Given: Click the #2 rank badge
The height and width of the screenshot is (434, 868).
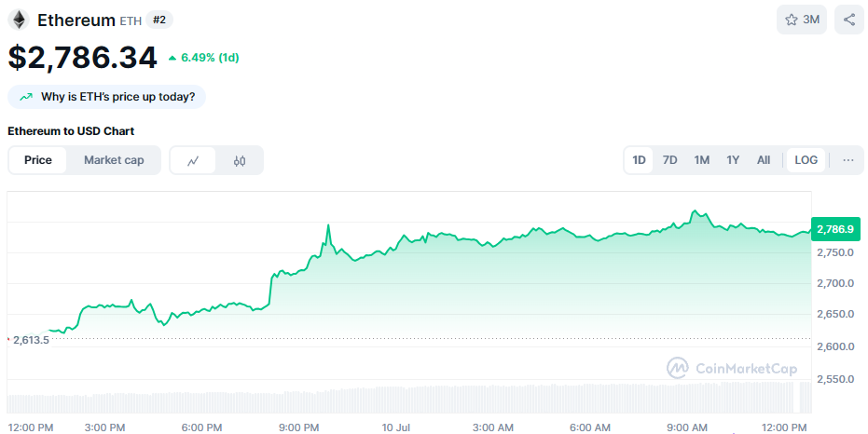Looking at the screenshot, I should point(159,20).
